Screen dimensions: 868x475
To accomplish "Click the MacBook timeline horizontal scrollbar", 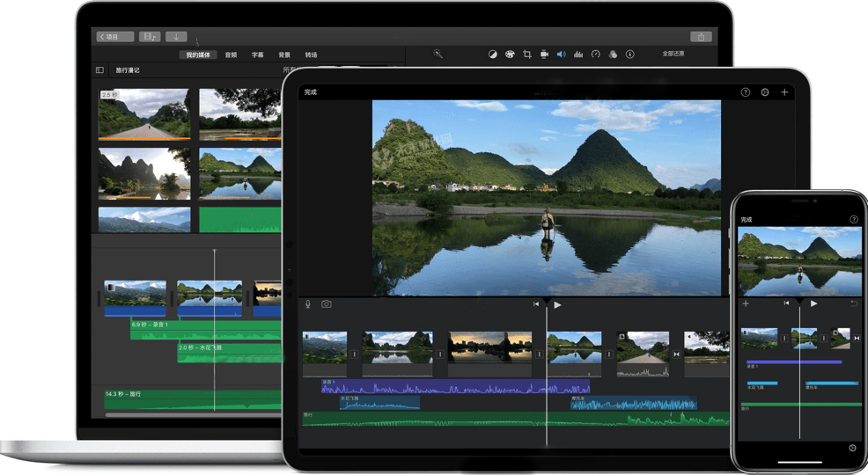I will coord(193,414).
